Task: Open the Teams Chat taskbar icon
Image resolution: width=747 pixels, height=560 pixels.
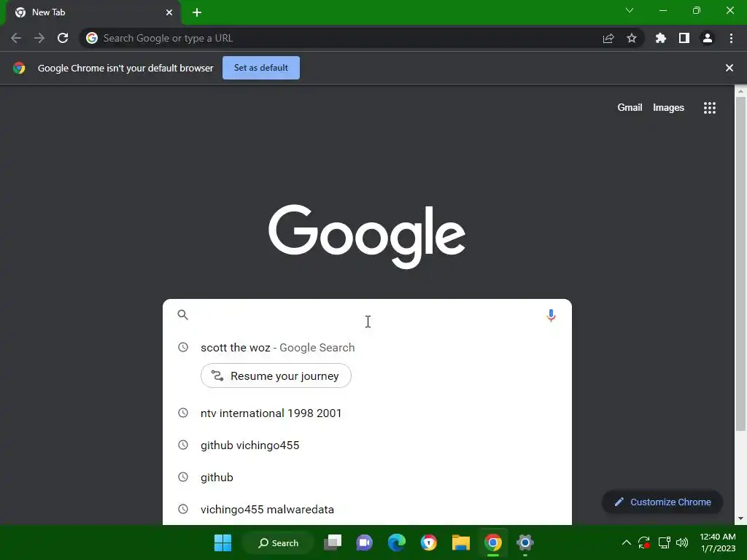Action: point(365,542)
